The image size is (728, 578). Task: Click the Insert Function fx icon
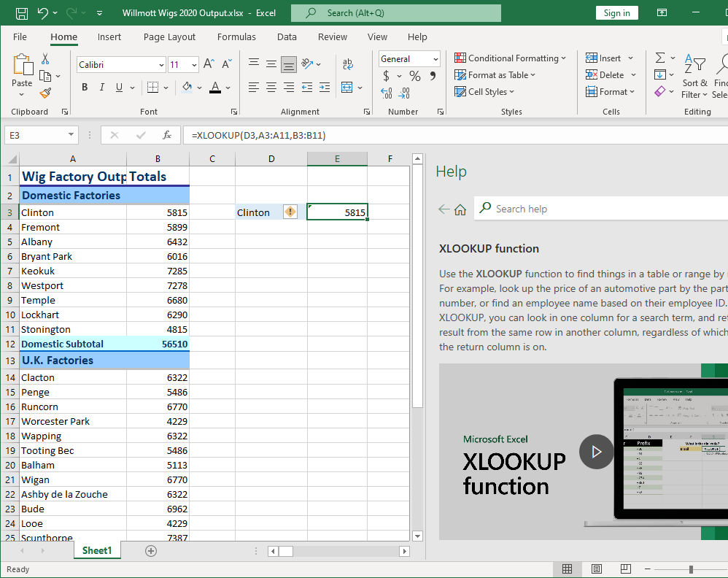click(167, 135)
